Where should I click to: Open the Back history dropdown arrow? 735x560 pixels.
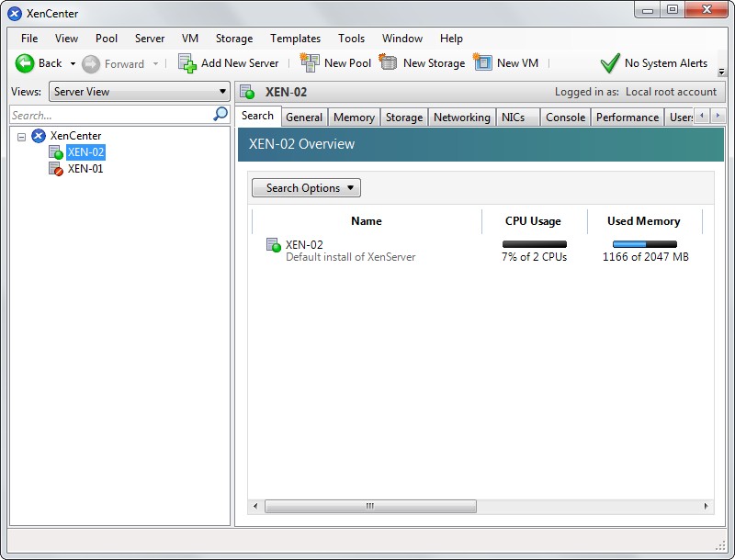click(x=73, y=63)
